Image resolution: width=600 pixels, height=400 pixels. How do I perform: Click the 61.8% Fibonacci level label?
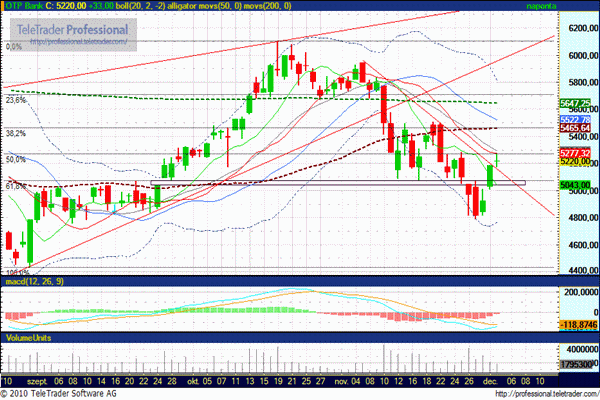click(x=15, y=186)
